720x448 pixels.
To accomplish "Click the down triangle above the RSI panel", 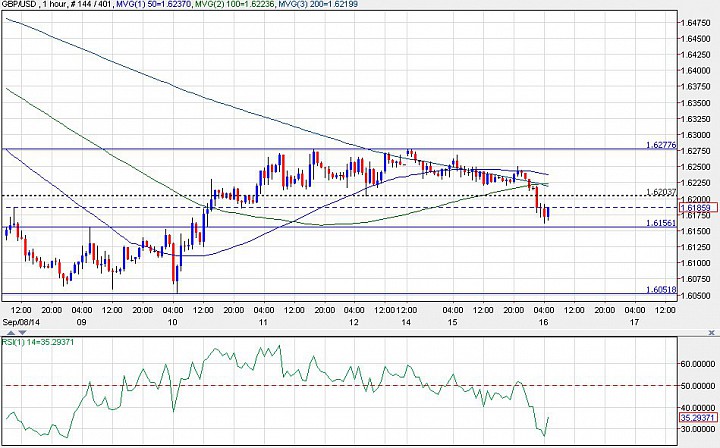I will pyautogui.click(x=22, y=332).
